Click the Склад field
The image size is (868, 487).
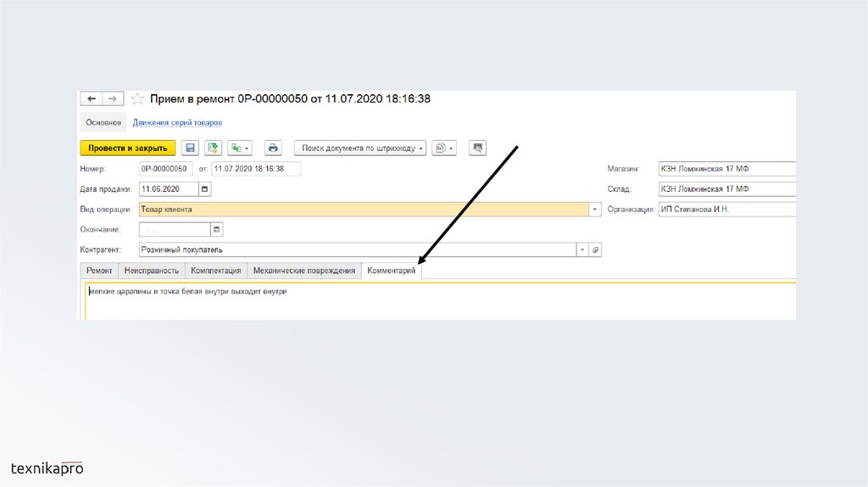tap(726, 189)
